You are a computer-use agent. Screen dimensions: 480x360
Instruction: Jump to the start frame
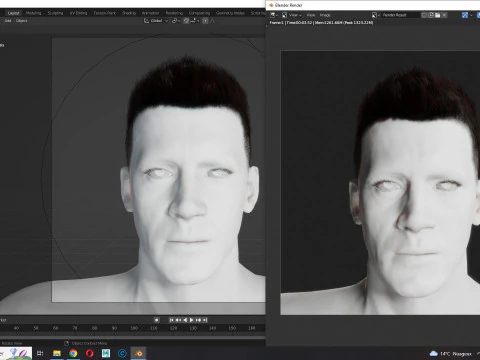tap(171, 320)
